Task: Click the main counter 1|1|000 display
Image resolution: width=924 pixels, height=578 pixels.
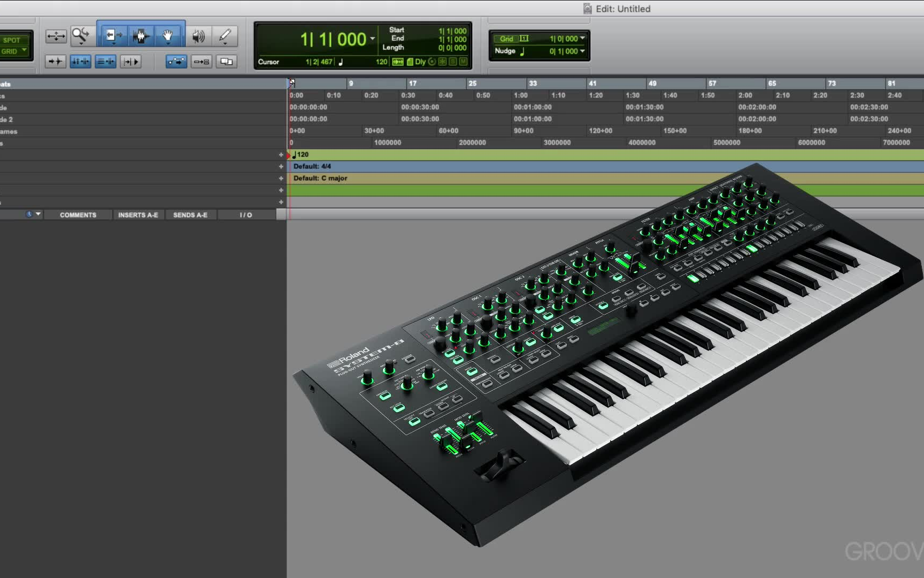Action: (x=333, y=39)
